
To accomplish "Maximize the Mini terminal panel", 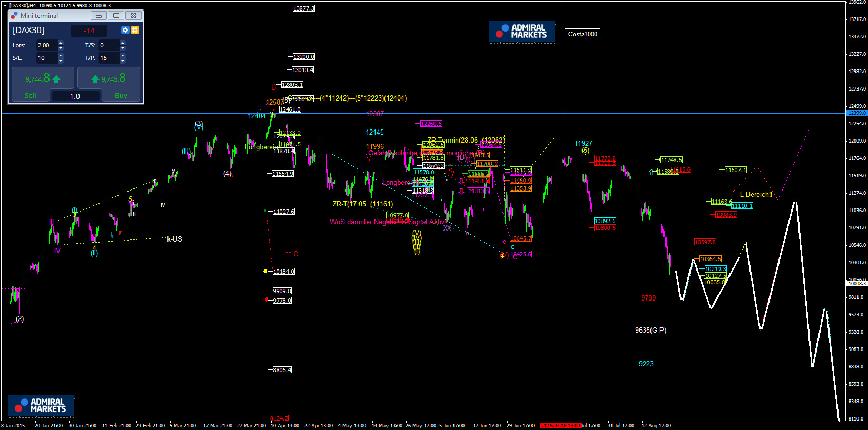I will pyautogui.click(x=116, y=16).
